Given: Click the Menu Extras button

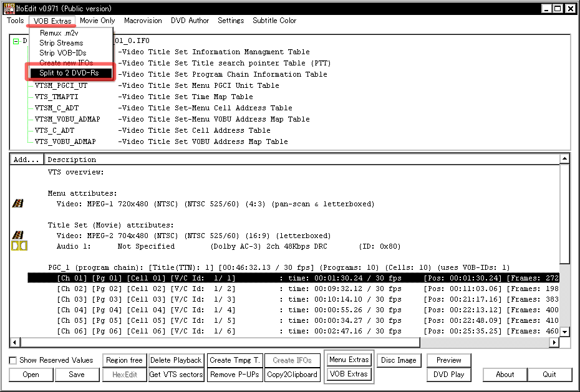Looking at the screenshot, I should [x=349, y=360].
